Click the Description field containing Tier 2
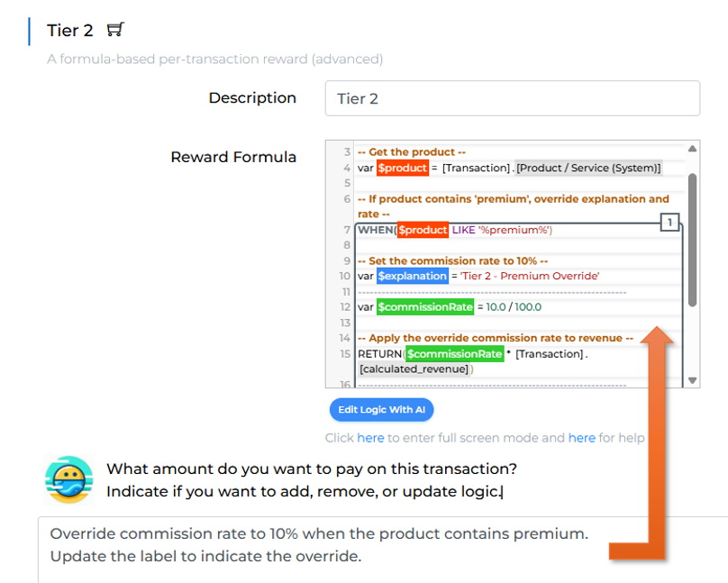 pos(512,98)
